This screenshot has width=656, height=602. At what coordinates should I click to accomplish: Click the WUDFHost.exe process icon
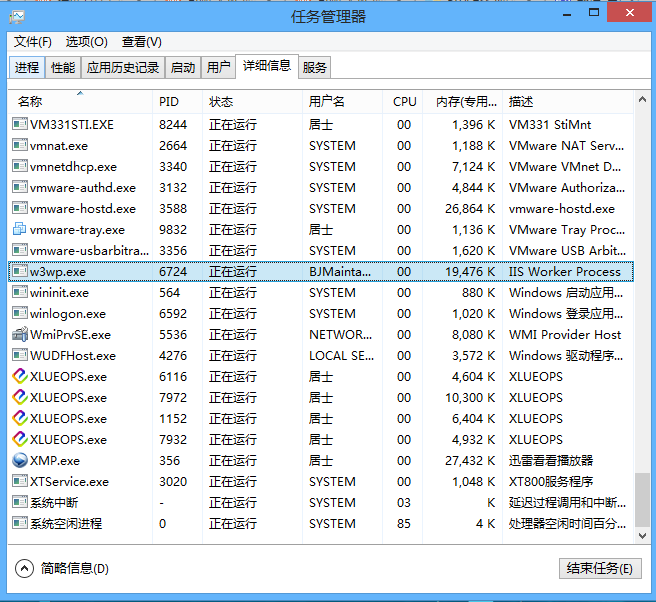20,355
